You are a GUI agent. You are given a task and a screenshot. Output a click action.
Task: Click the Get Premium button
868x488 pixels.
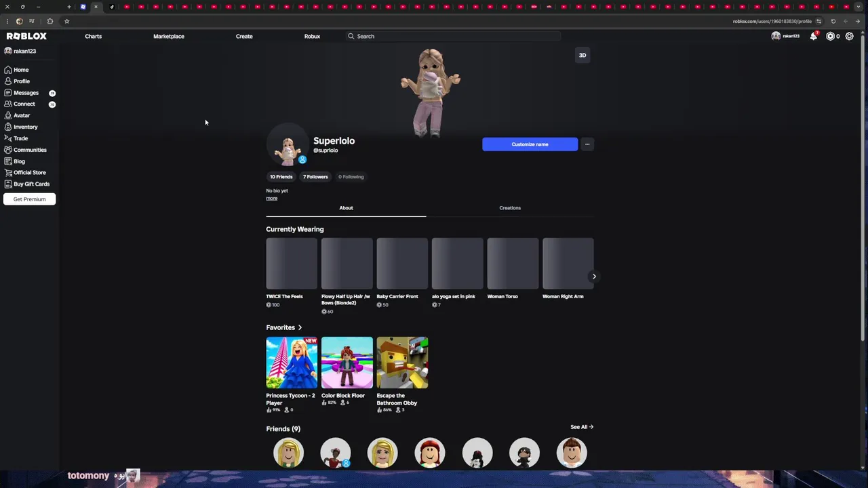(29, 199)
